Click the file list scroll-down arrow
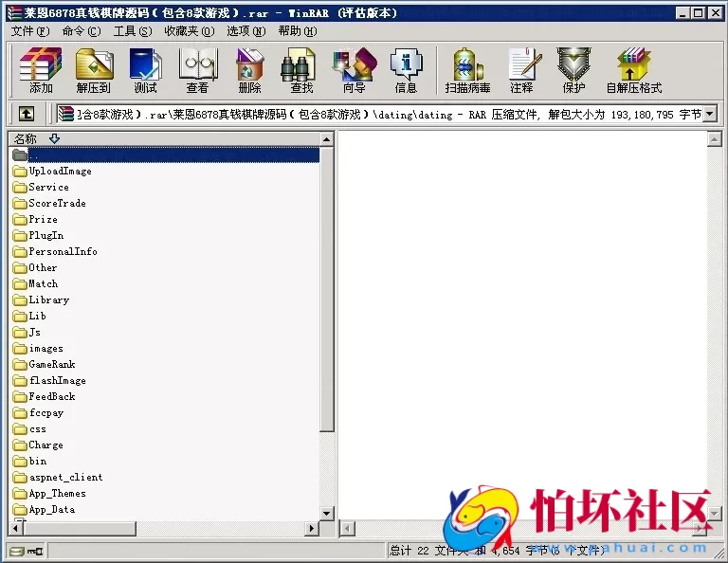The image size is (728, 563). tap(327, 514)
